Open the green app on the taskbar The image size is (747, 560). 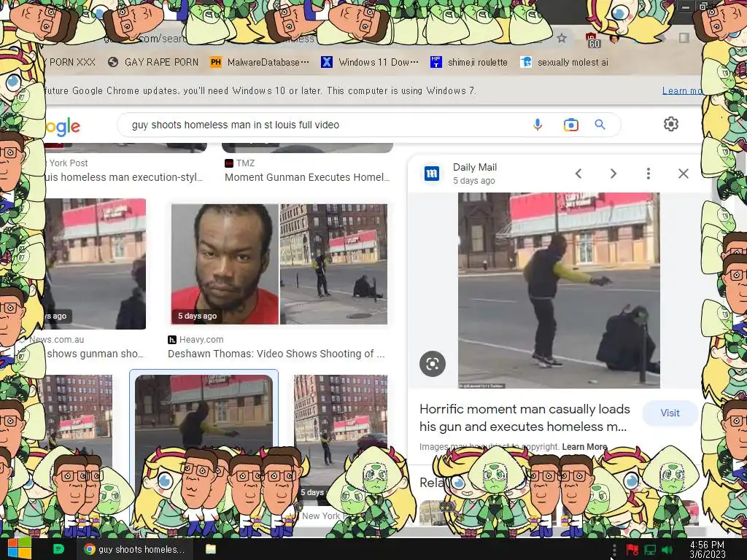(x=58, y=549)
